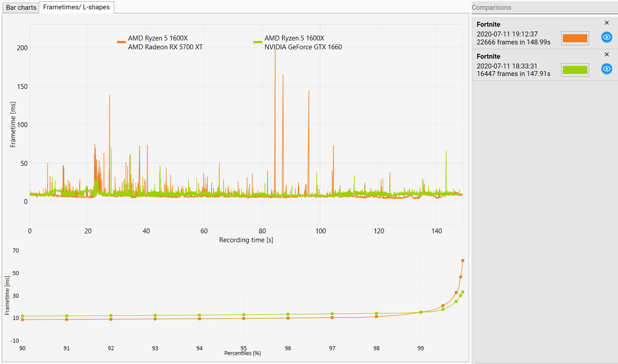Open the orange color swatch picker

[575, 38]
